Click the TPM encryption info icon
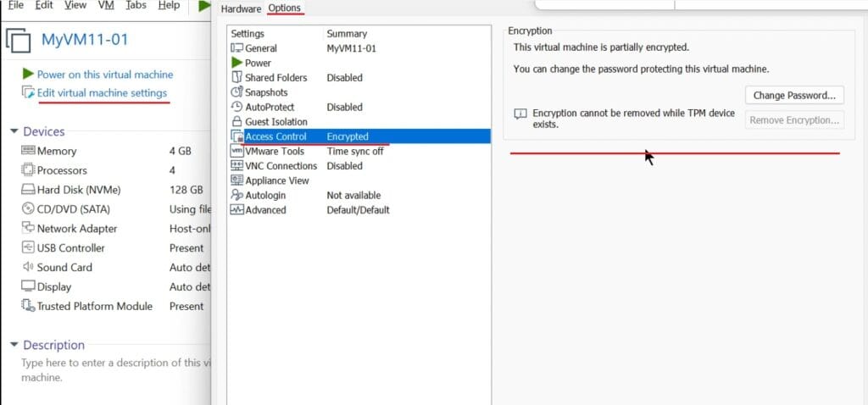Image resolution: width=868 pixels, height=405 pixels. tap(520, 114)
